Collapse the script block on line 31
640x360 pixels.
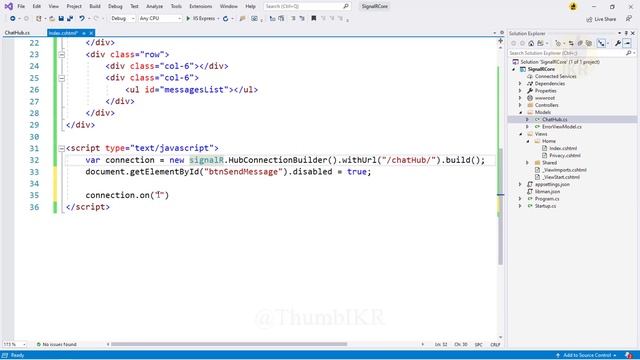click(x=62, y=149)
